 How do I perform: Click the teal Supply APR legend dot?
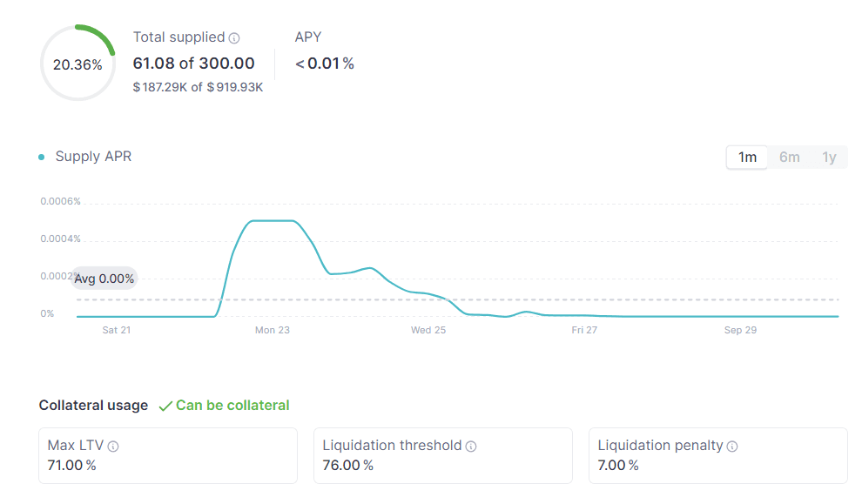(x=41, y=158)
